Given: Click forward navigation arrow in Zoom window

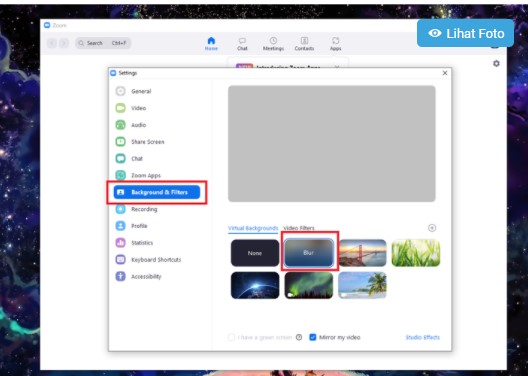Looking at the screenshot, I should (x=64, y=43).
